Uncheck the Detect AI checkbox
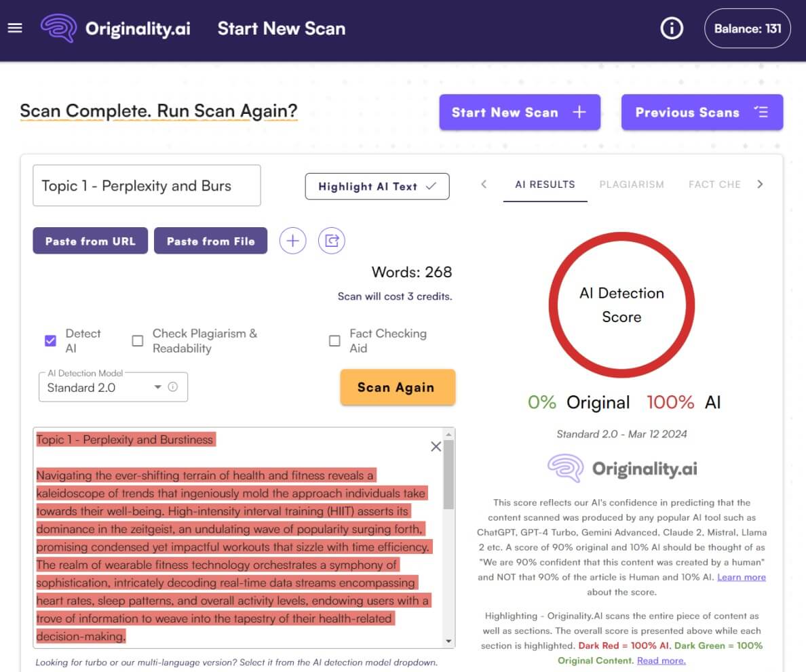Viewport: 806px width, 672px height. click(x=51, y=340)
